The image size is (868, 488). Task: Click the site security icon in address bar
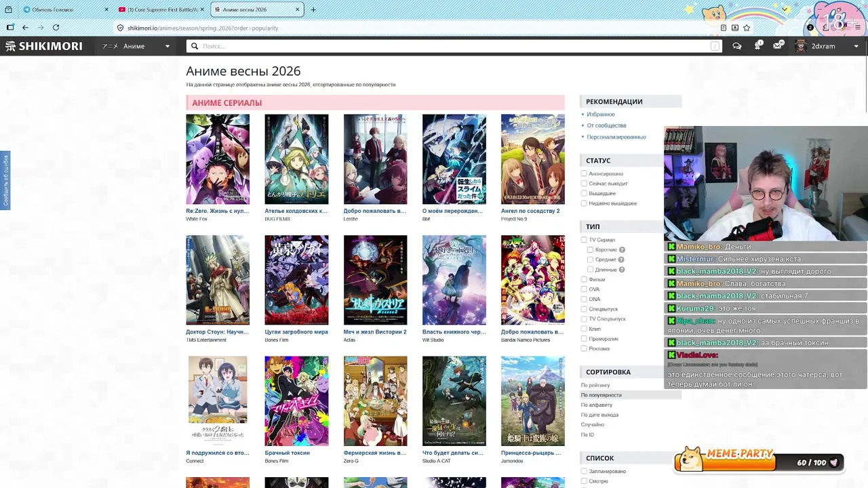[120, 28]
